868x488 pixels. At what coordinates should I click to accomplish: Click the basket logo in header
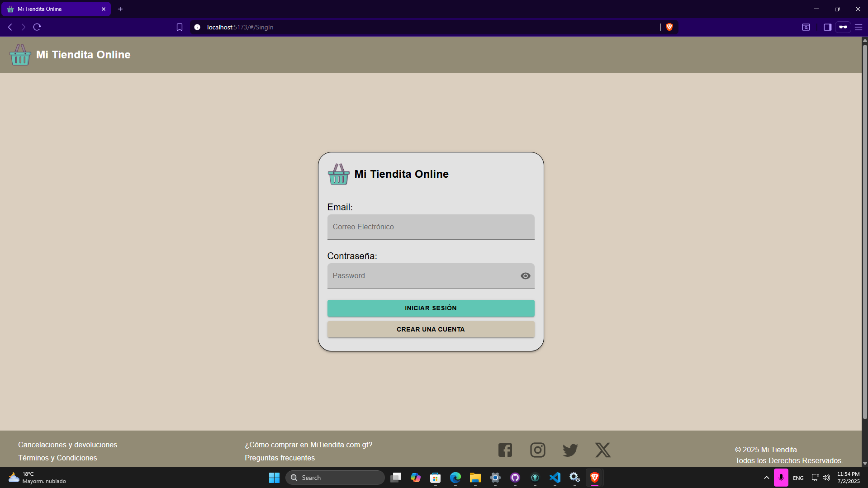tap(20, 55)
